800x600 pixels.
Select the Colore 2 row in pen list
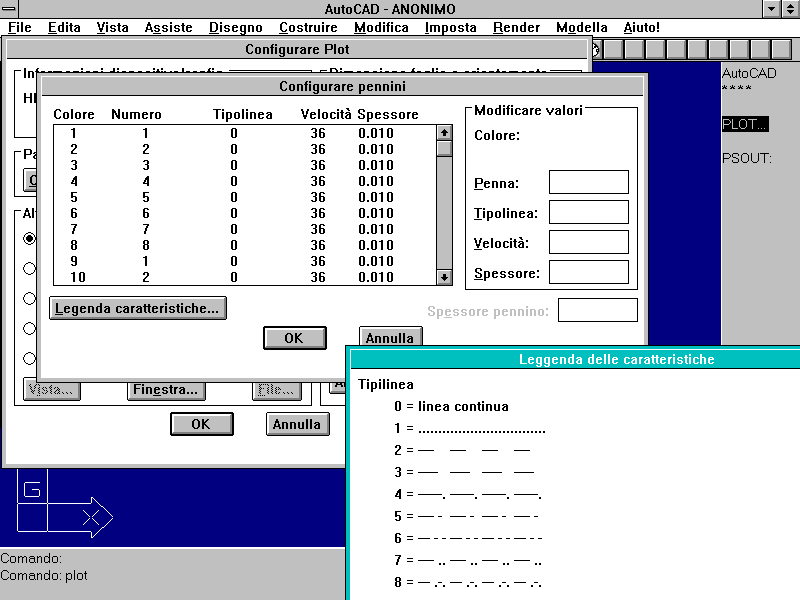click(245, 149)
